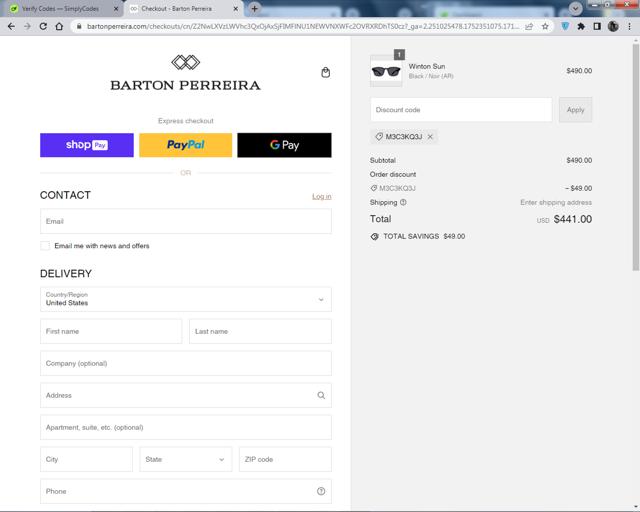
Task: Click the Shipping info icon
Action: [x=403, y=202]
